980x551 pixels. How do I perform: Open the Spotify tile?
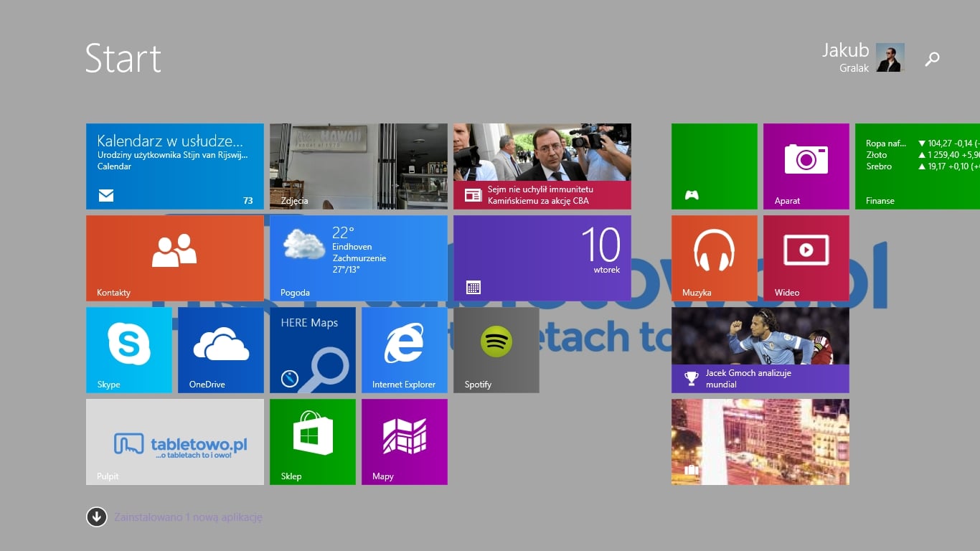pyautogui.click(x=496, y=350)
